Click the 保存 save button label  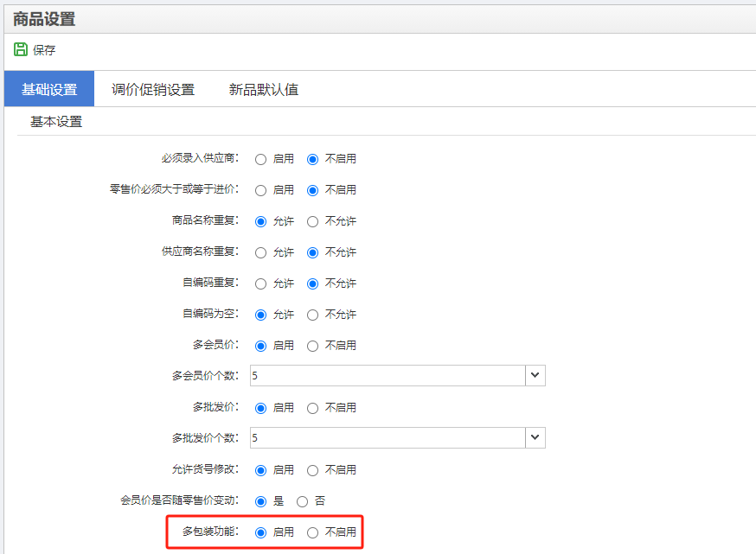pos(44,50)
